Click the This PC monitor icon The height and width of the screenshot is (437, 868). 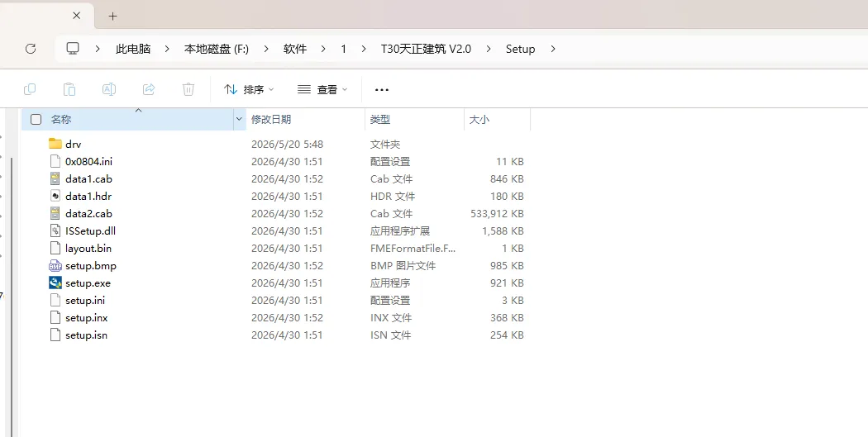point(73,48)
